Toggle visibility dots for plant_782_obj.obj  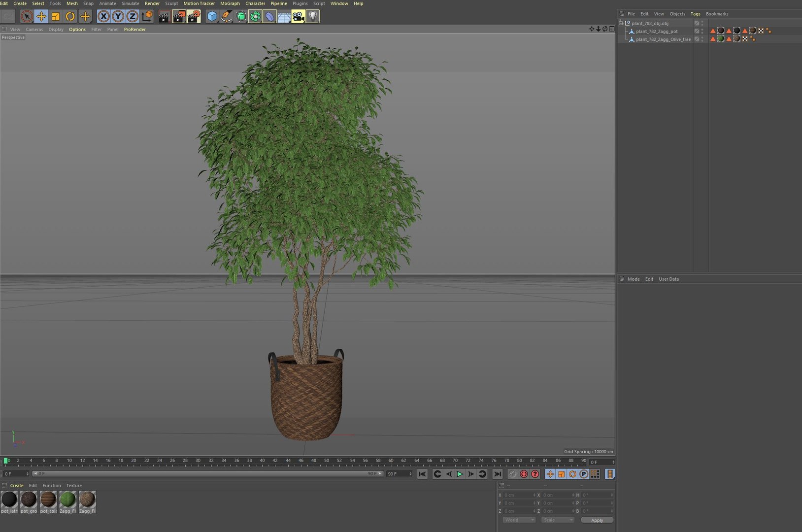pyautogui.click(x=702, y=23)
